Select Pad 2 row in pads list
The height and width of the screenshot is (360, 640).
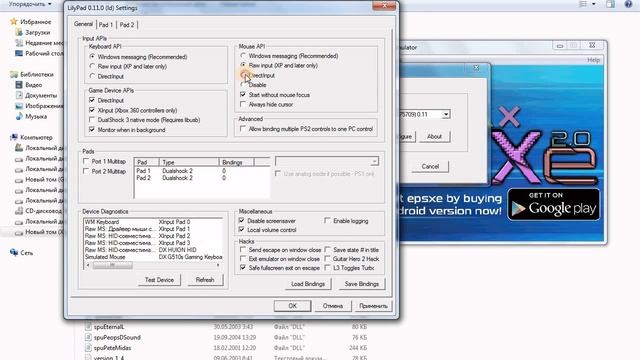click(202, 178)
